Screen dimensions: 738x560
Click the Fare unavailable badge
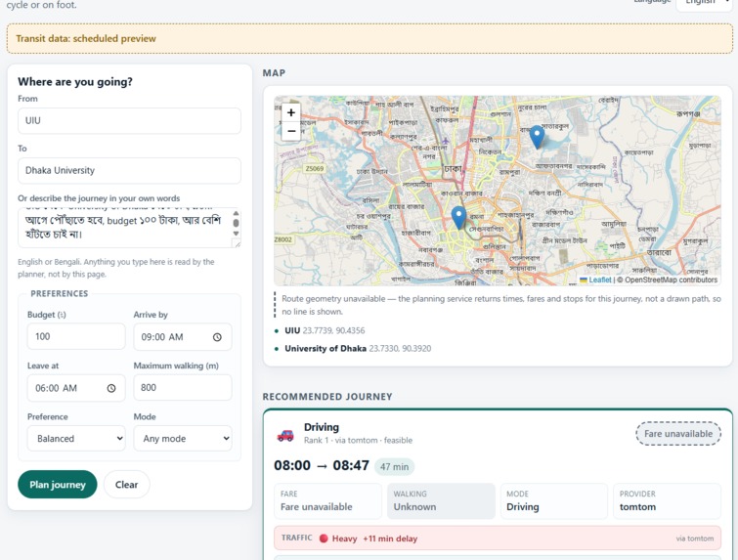pos(678,433)
